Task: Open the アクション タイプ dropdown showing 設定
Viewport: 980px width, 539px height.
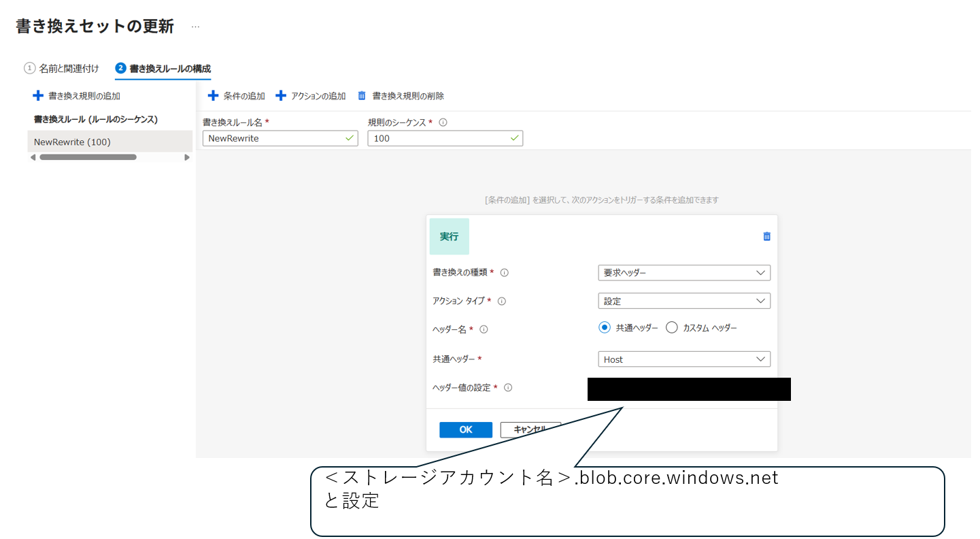Action: click(684, 300)
